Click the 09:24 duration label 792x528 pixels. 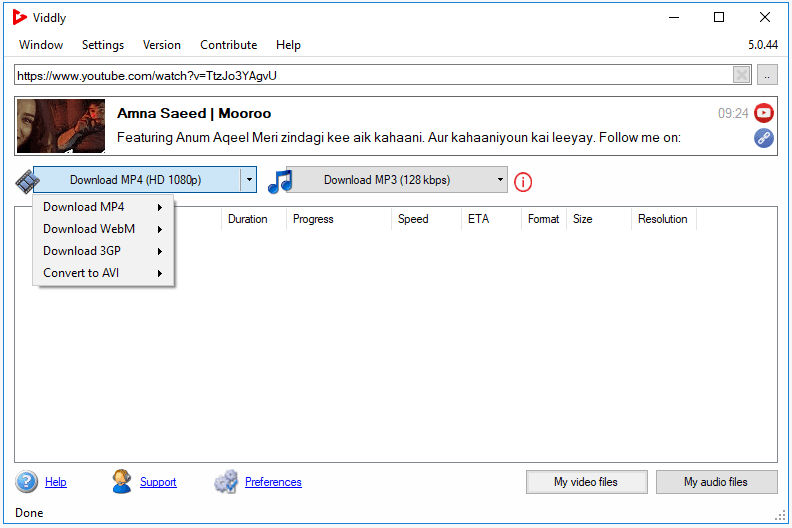[x=733, y=113]
